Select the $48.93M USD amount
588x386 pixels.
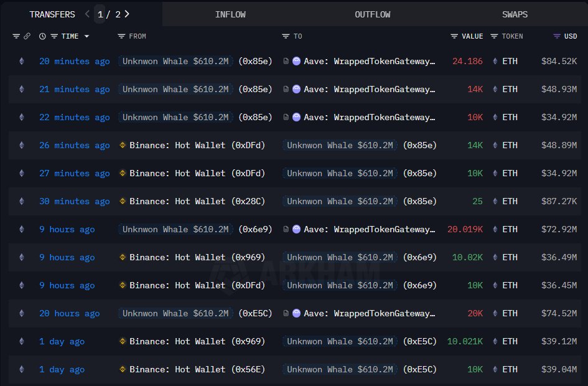click(x=559, y=89)
